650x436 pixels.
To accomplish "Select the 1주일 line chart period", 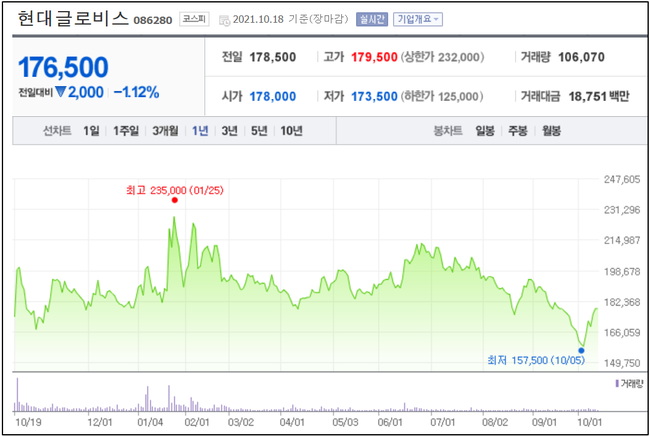I will 126,131.
